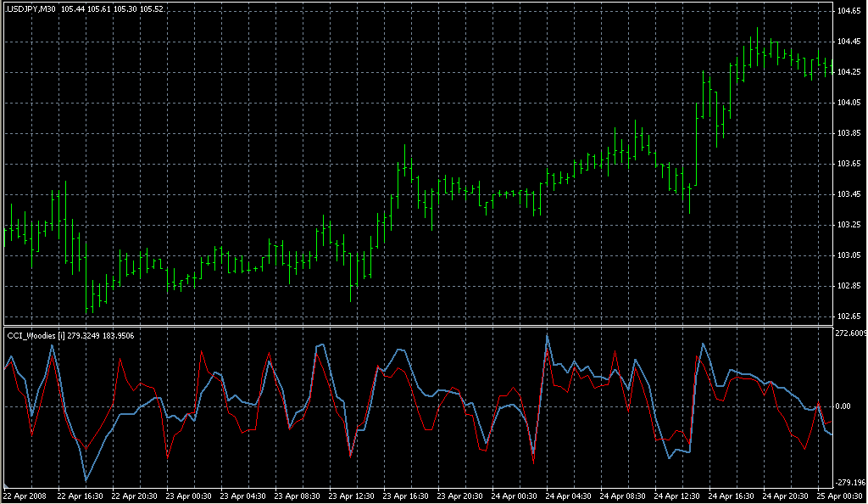Click the 0.00 level on indicator scale
The image size is (868, 504).
(x=846, y=406)
